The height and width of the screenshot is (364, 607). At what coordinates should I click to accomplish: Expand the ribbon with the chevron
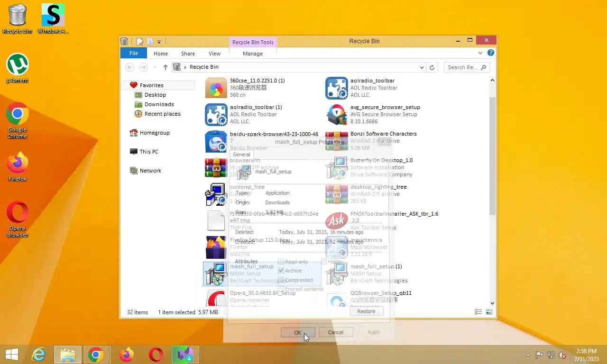point(480,53)
